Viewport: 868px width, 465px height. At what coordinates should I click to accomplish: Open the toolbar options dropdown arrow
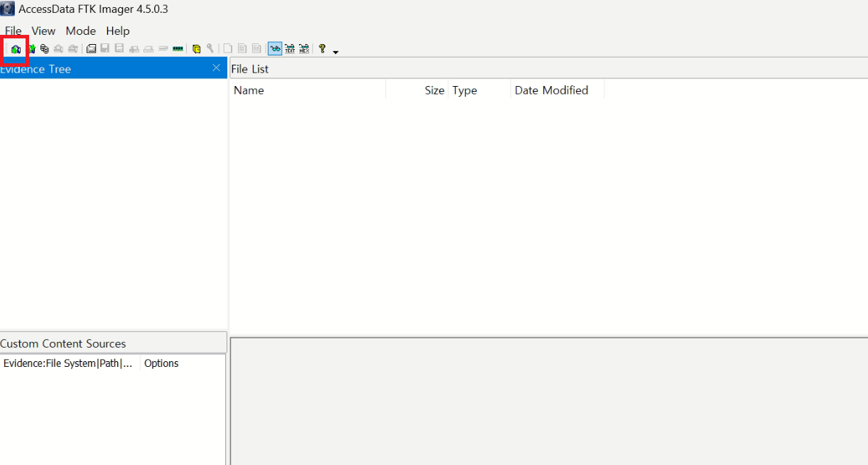click(x=335, y=52)
